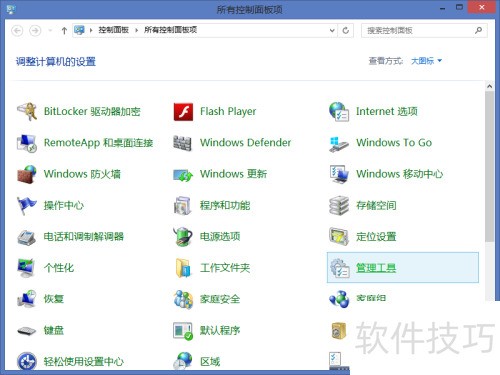Open the 操作中心 flag icon
Image resolution: width=500 pixels, height=375 pixels.
tap(27, 205)
